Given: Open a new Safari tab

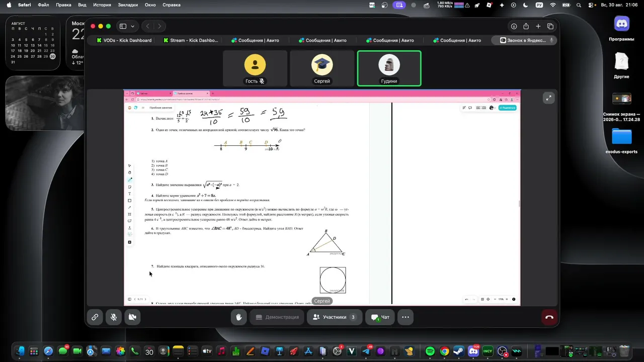Looking at the screenshot, I should (x=538, y=26).
